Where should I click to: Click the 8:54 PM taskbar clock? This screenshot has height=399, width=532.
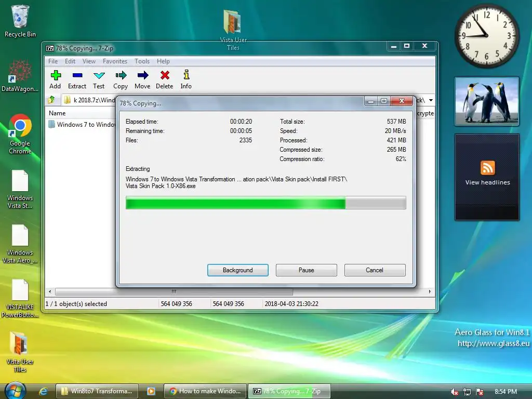506,392
